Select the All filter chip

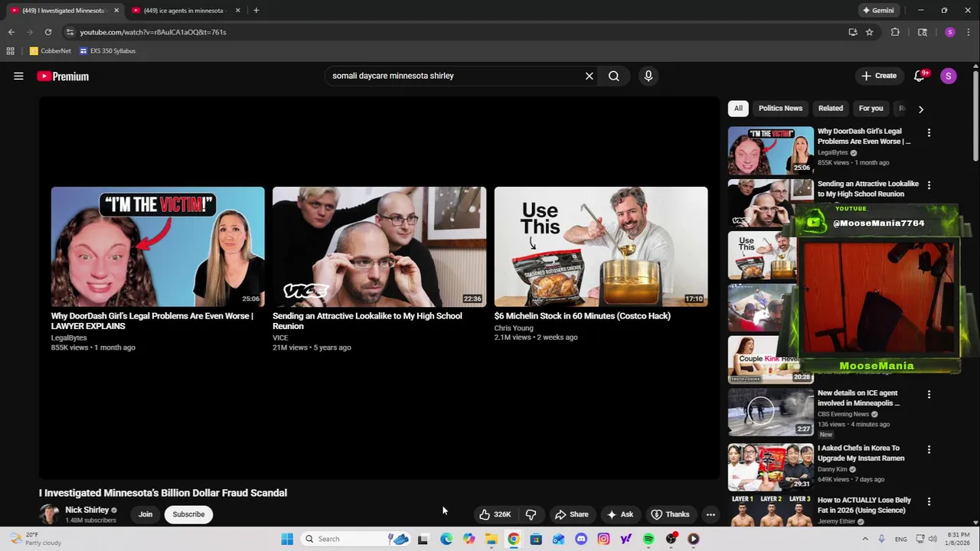click(x=738, y=109)
